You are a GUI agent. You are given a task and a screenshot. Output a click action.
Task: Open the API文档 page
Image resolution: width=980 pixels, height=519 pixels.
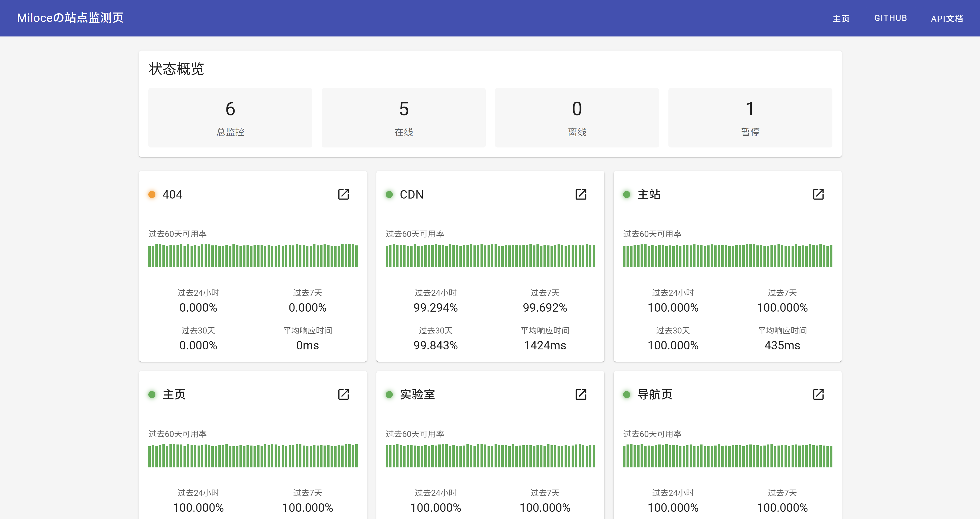(x=947, y=18)
